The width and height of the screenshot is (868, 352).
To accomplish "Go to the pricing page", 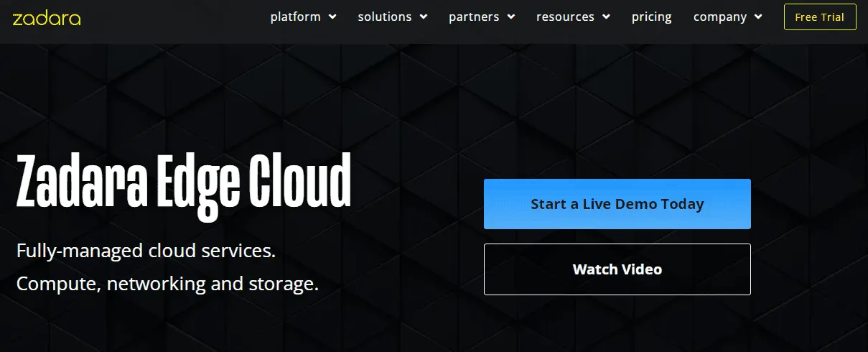I will [652, 17].
